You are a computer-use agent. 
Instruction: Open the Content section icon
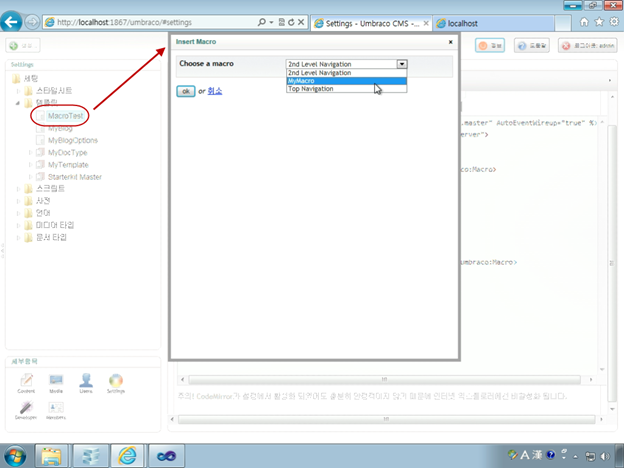26,383
